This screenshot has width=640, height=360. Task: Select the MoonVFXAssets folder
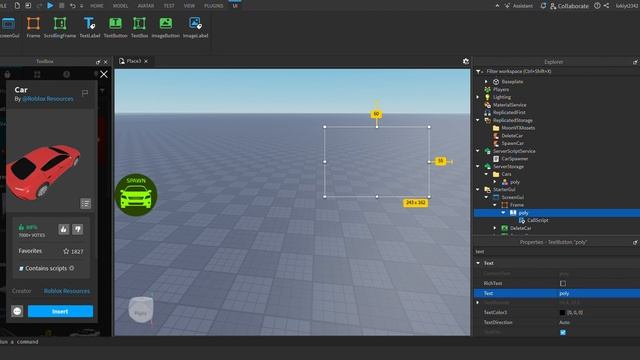coord(518,128)
